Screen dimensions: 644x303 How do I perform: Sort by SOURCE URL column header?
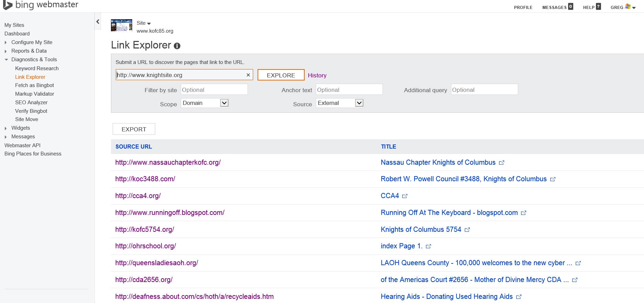[x=134, y=147]
